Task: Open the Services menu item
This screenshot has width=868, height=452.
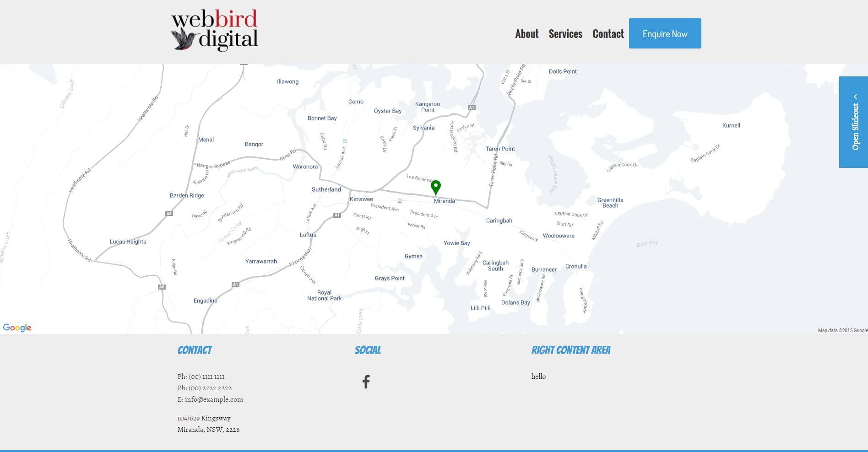Action: (565, 34)
